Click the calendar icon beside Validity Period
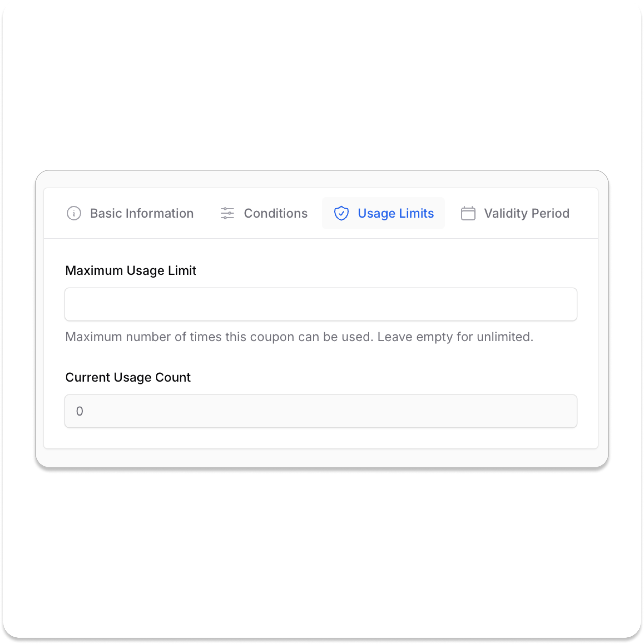The height and width of the screenshot is (644, 644). [x=468, y=213]
